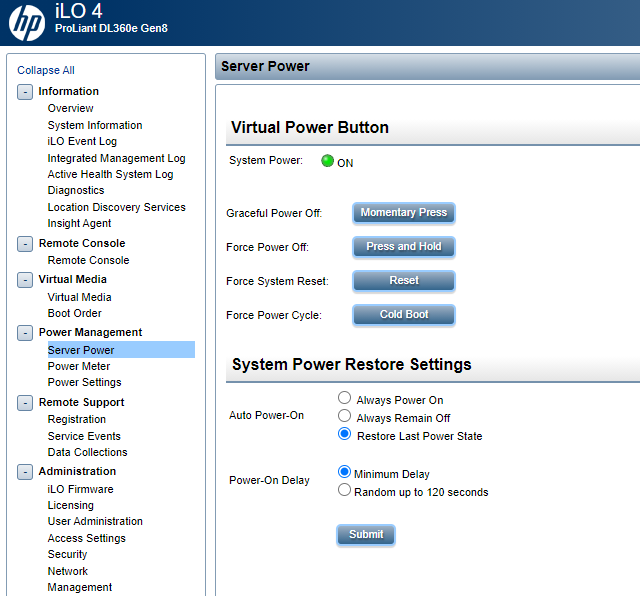The image size is (640, 596).
Task: Open User Administration page
Action: 95,521
